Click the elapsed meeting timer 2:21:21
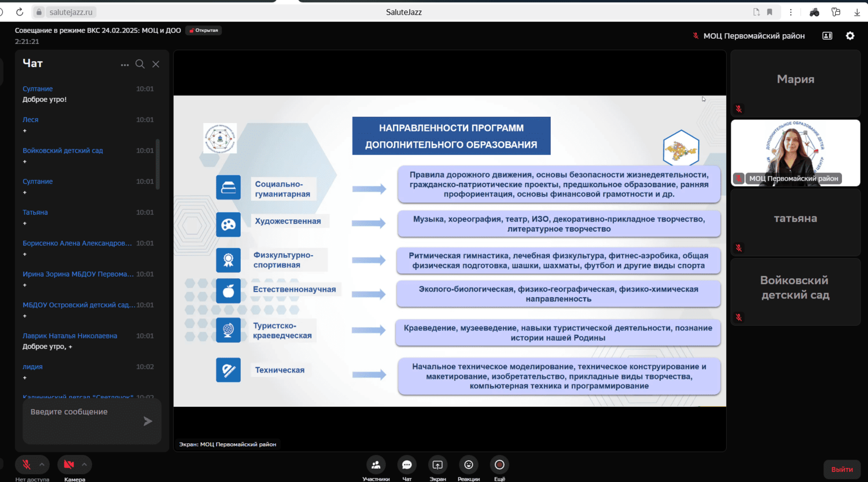This screenshot has height=482, width=868. coord(27,42)
